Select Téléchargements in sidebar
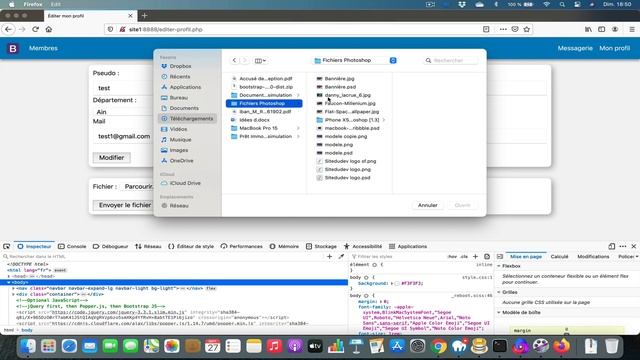The height and width of the screenshot is (360, 640). [x=187, y=119]
